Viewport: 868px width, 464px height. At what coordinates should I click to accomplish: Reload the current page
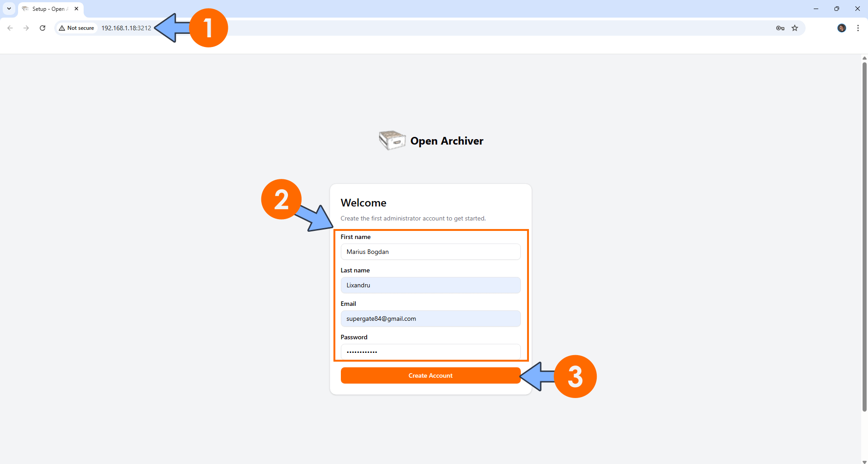click(42, 28)
